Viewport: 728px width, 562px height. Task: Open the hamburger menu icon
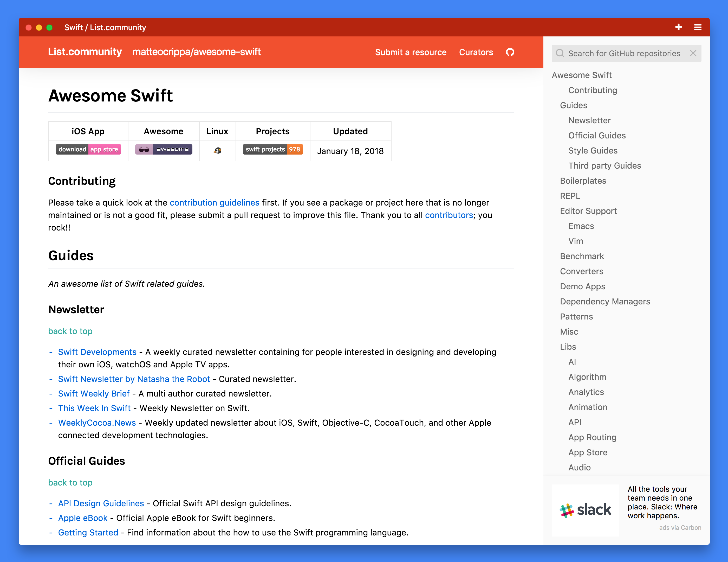click(x=698, y=27)
